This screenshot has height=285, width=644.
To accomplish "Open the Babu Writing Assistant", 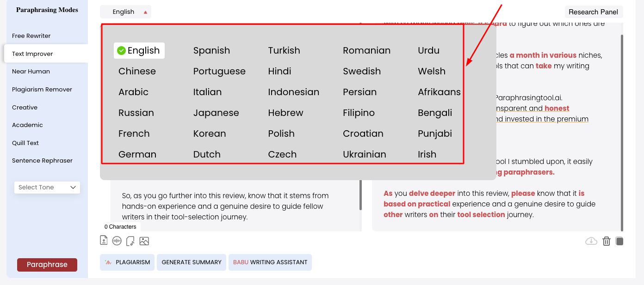I will tap(270, 262).
